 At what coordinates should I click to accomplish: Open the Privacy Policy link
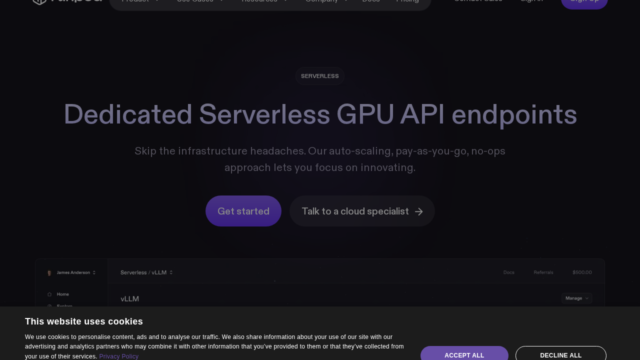119,356
